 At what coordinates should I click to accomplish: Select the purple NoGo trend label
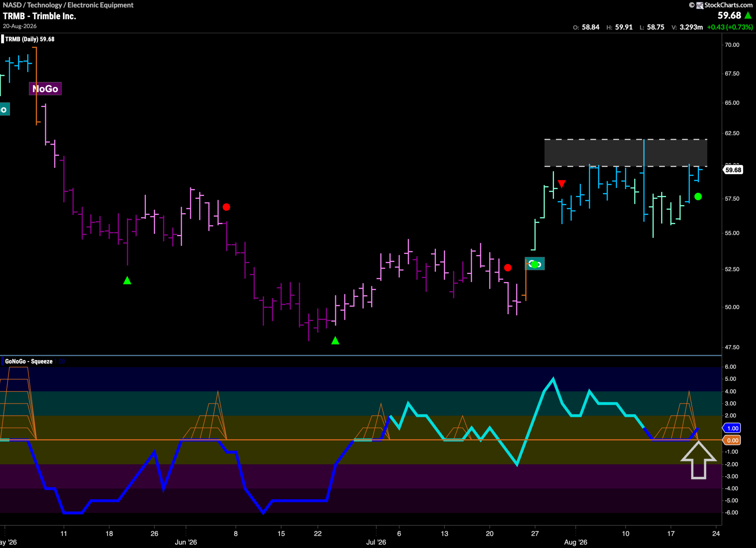(45, 89)
